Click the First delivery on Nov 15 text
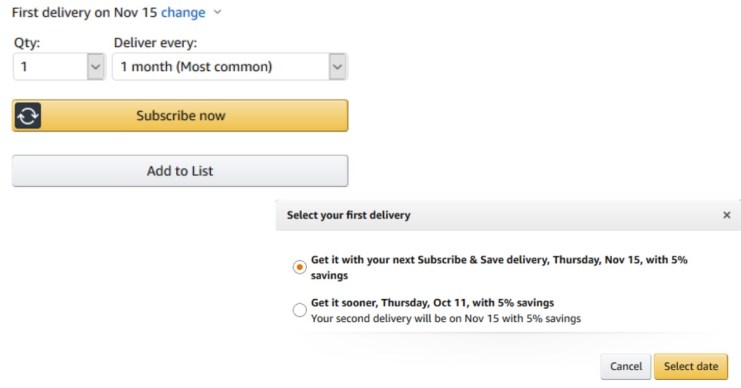The width and height of the screenshot is (741, 388). coord(84,12)
